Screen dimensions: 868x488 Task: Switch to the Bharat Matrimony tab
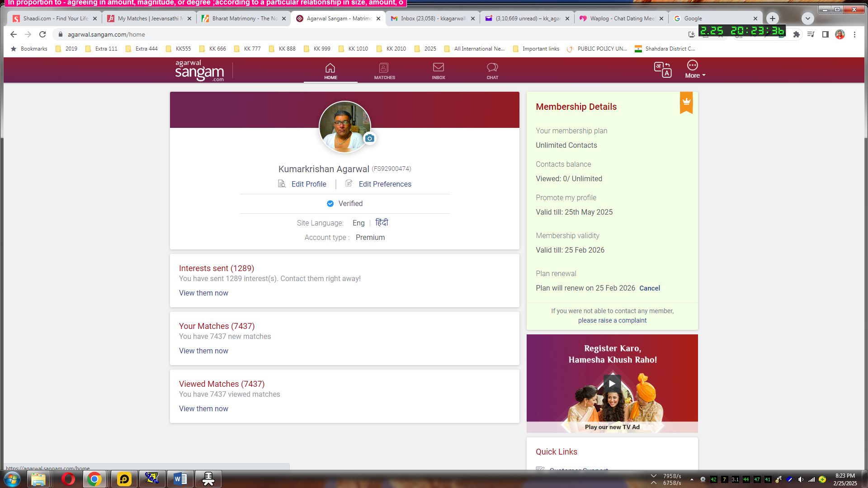(243, 19)
